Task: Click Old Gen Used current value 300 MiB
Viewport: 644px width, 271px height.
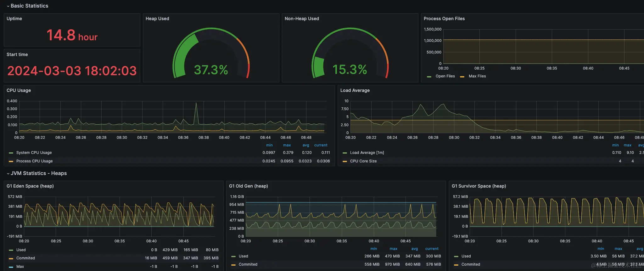Action: 433,256
